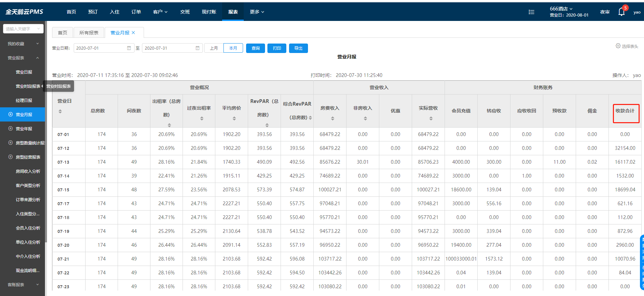This screenshot has height=296, width=644.
Task: Open 现金流明细 in sidebar
Action: pos(28,270)
